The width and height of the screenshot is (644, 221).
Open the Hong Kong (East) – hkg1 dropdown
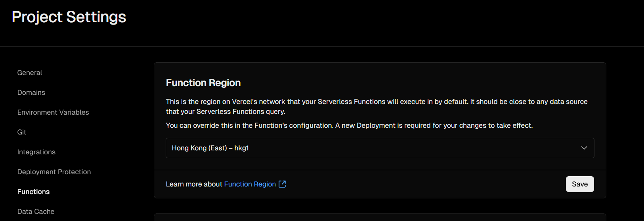click(380, 148)
